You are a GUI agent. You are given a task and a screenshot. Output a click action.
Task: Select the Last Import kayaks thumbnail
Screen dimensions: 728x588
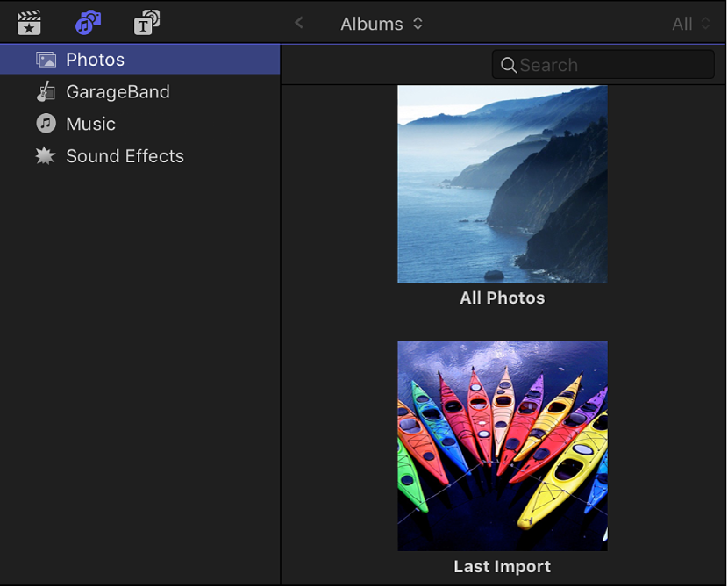[503, 446]
